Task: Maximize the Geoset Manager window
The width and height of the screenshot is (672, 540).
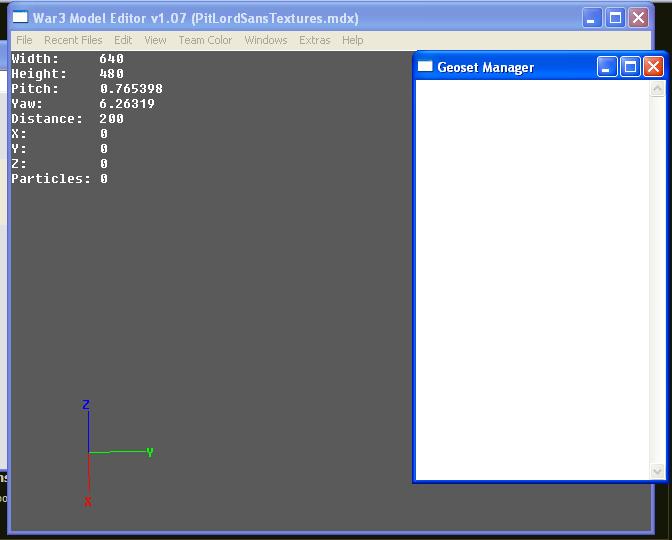Action: click(x=630, y=67)
